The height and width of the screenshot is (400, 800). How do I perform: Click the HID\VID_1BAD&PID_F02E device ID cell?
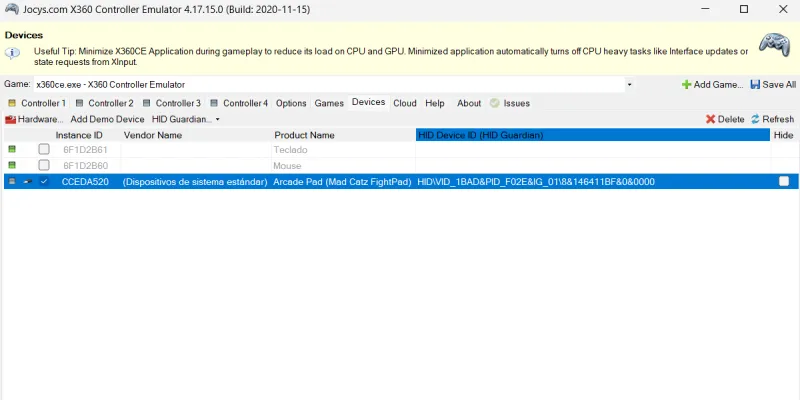[x=593, y=182]
